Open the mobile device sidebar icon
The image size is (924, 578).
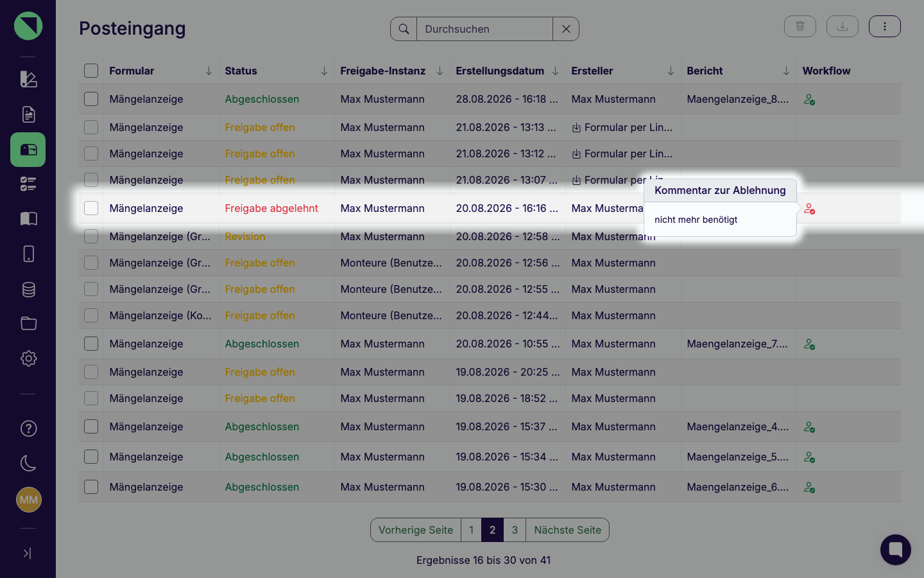pos(28,254)
